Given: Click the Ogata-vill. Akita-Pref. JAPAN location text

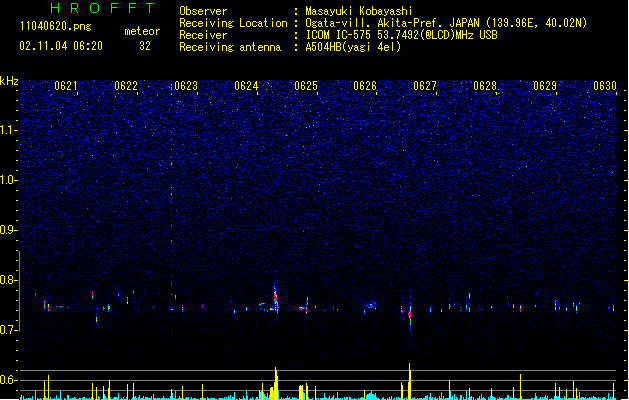Looking at the screenshot, I should pyautogui.click(x=446, y=23).
